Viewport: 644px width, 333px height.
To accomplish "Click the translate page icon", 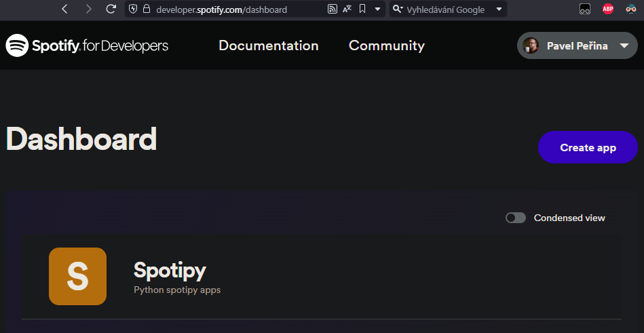I will point(347,9).
